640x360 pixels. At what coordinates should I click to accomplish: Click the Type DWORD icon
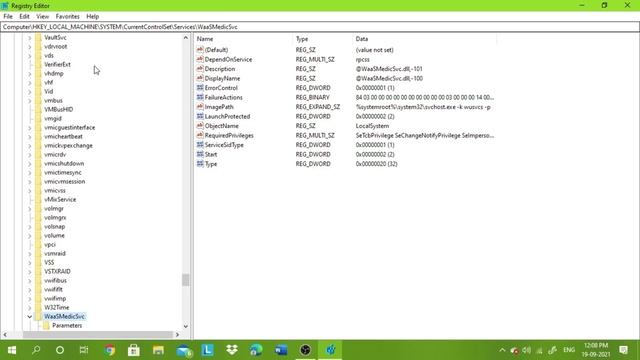pyautogui.click(x=200, y=164)
